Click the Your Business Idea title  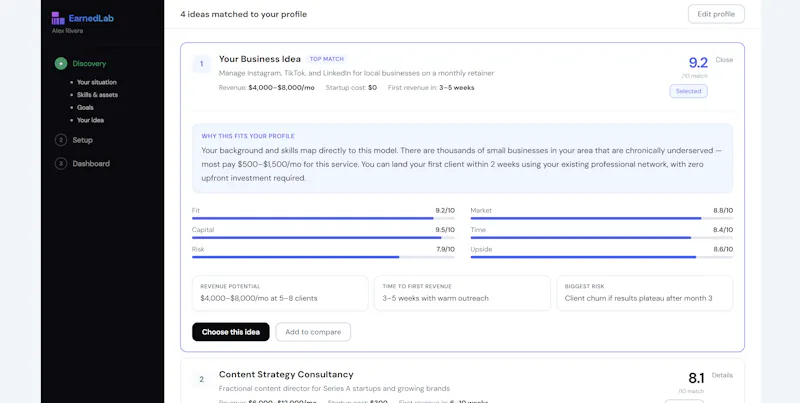(x=260, y=59)
